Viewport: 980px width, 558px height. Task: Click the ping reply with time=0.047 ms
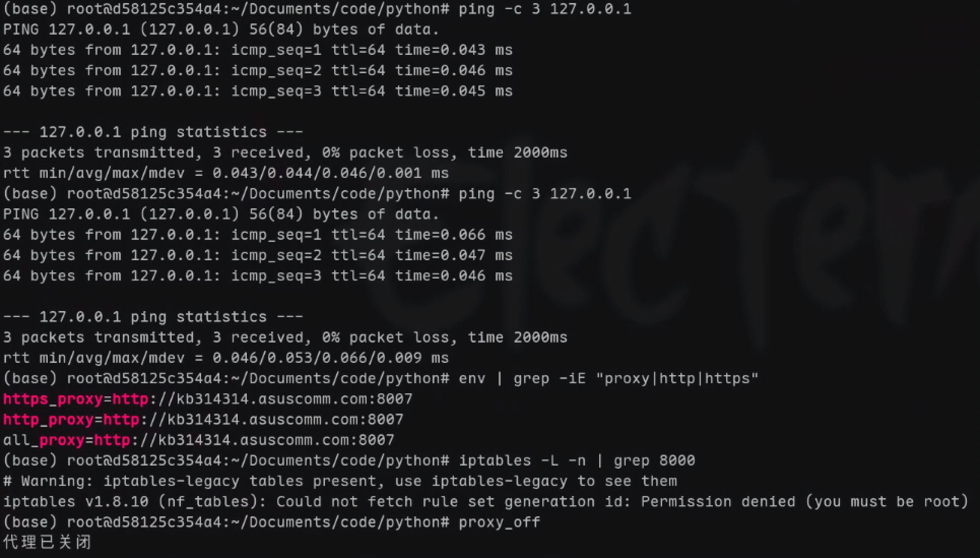pyautogui.click(x=257, y=255)
